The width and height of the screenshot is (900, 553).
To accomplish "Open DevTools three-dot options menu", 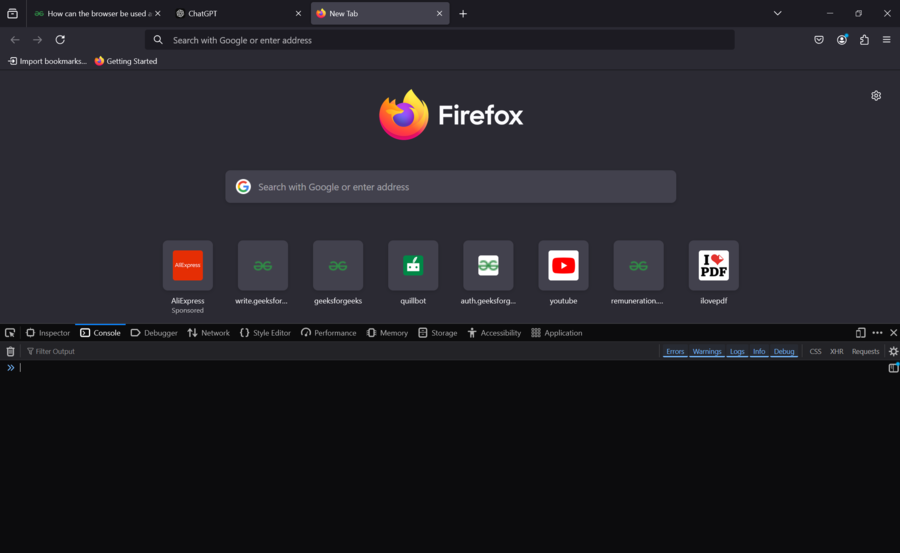I will tap(877, 332).
